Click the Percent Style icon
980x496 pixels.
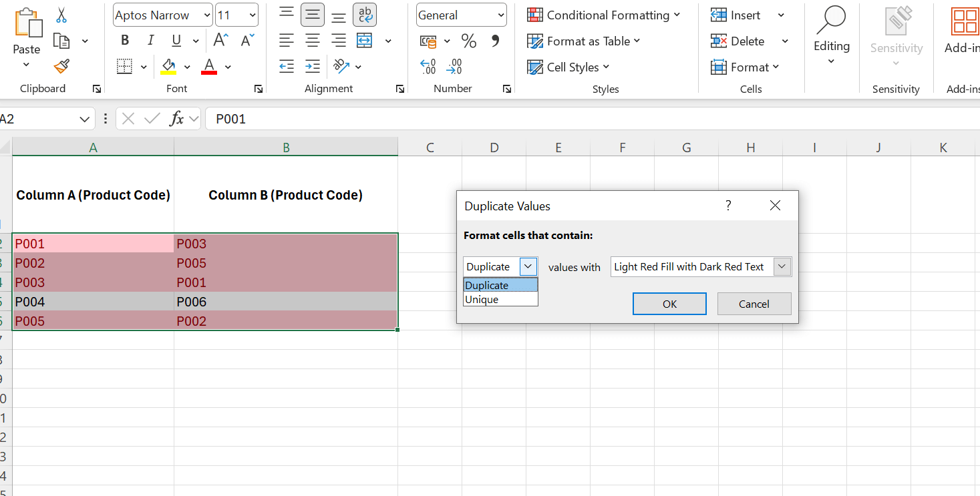click(x=469, y=41)
